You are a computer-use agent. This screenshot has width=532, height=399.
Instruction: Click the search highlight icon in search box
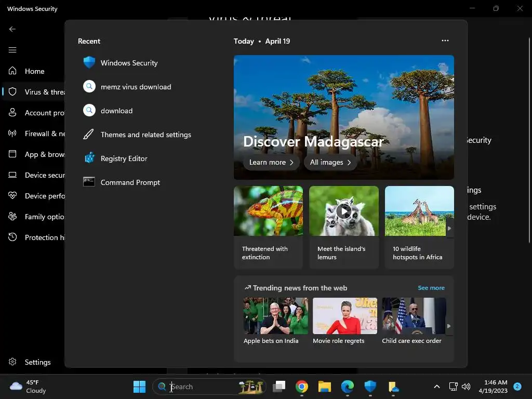coord(251,387)
